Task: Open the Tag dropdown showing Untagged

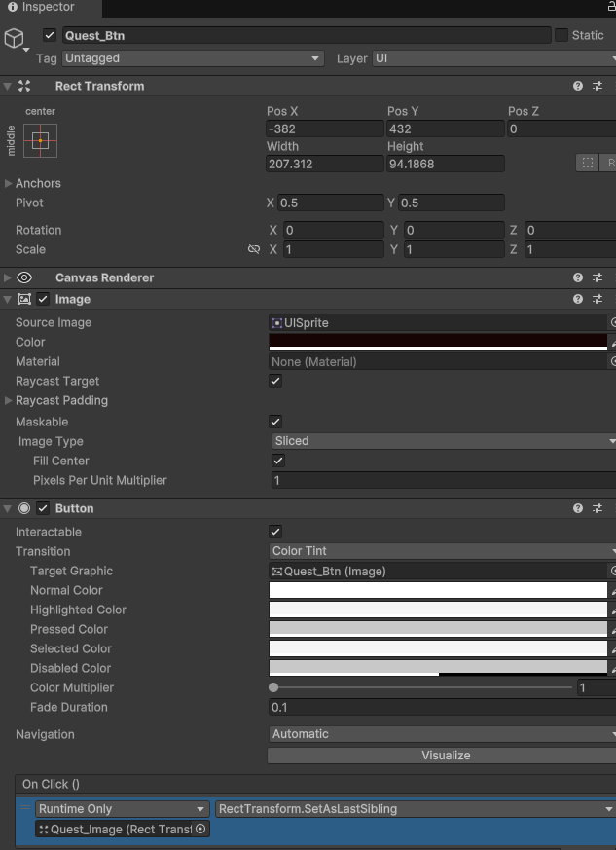Action: pyautogui.click(x=194, y=58)
